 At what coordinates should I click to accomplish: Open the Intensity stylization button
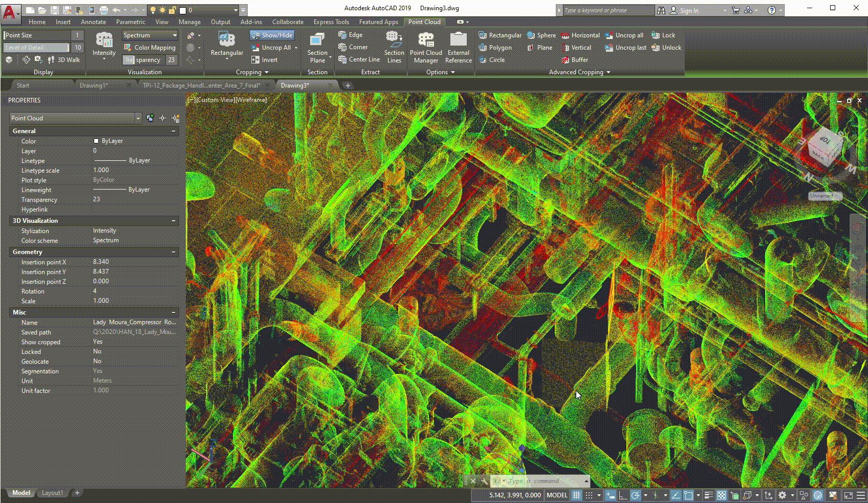click(104, 47)
